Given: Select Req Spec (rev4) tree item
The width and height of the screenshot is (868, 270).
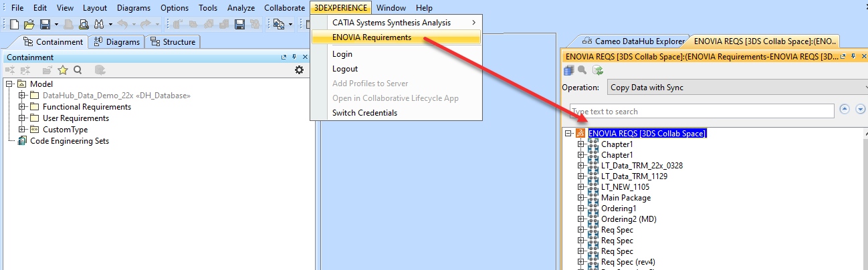Looking at the screenshot, I should (x=629, y=262).
